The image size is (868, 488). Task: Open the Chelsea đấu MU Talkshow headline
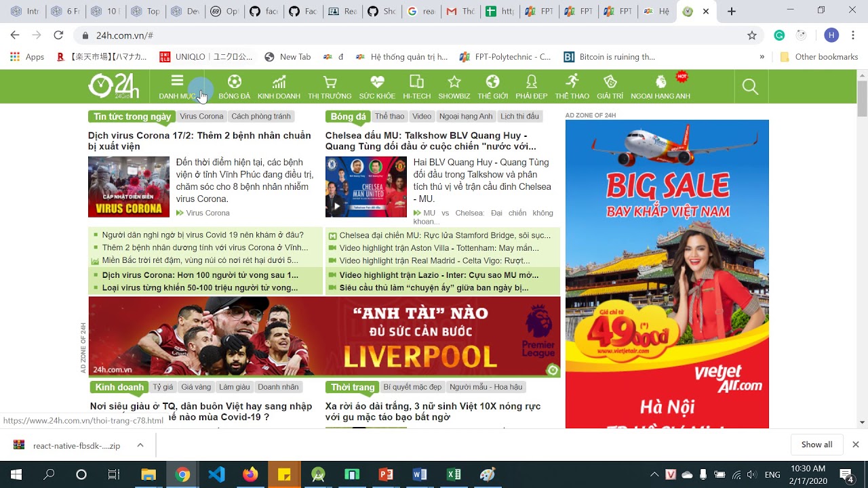[x=431, y=141]
